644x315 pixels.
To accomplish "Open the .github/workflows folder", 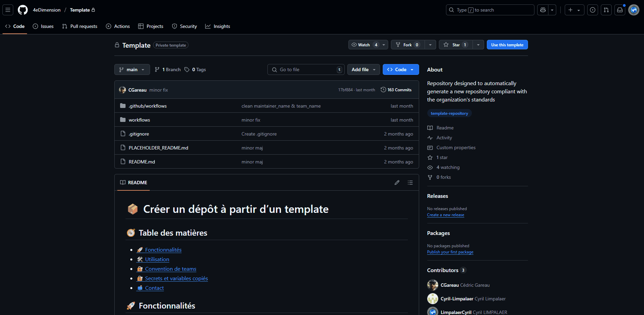I will (x=148, y=106).
